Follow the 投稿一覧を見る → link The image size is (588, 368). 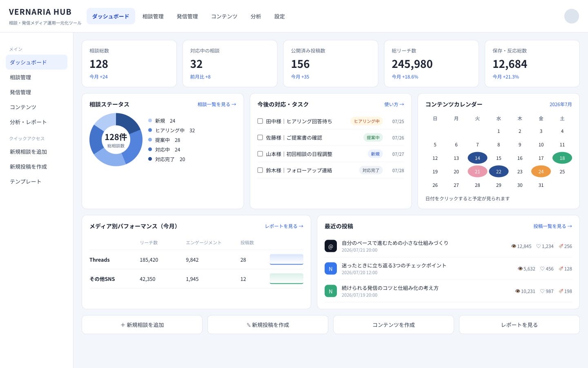tap(552, 226)
